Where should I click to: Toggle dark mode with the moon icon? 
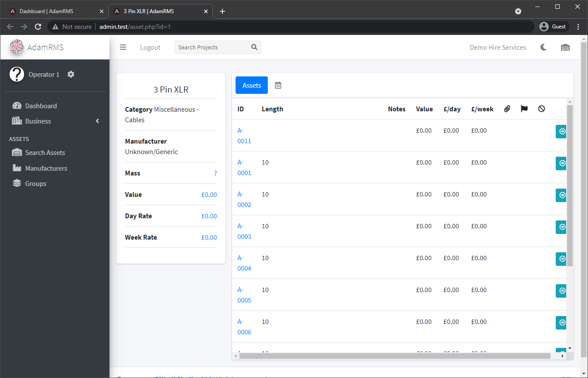click(x=544, y=47)
